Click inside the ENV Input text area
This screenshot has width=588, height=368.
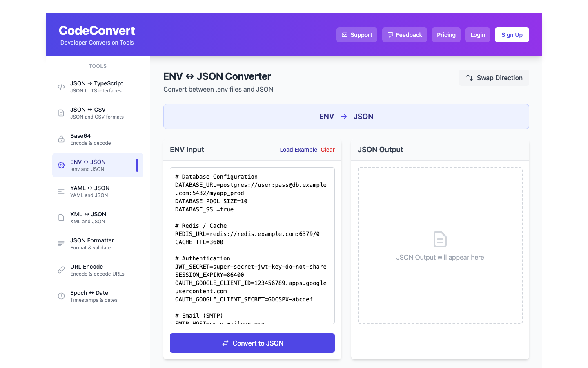pos(252,245)
